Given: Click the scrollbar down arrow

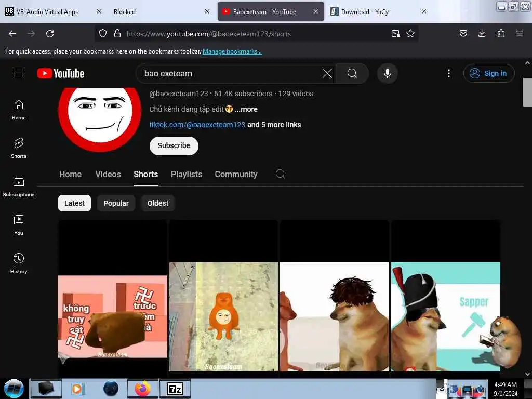Looking at the screenshot, I should 527,374.
